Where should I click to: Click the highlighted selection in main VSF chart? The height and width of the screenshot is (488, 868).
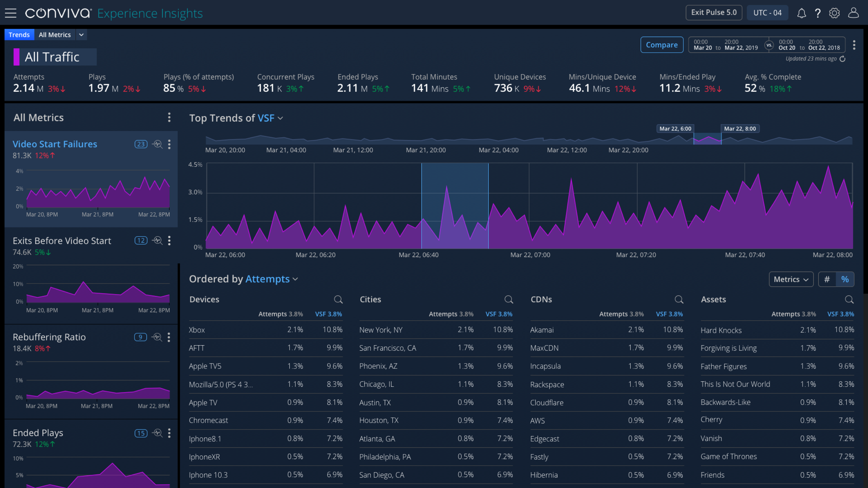click(455, 206)
